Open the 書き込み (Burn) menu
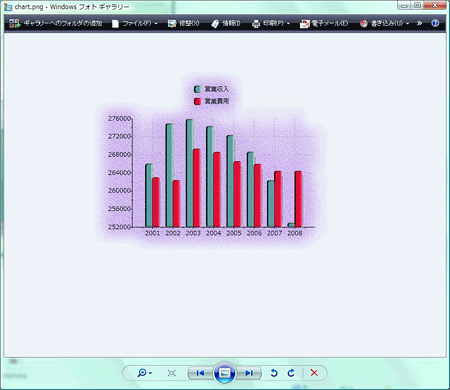This screenshot has height=390, width=450. (x=384, y=23)
